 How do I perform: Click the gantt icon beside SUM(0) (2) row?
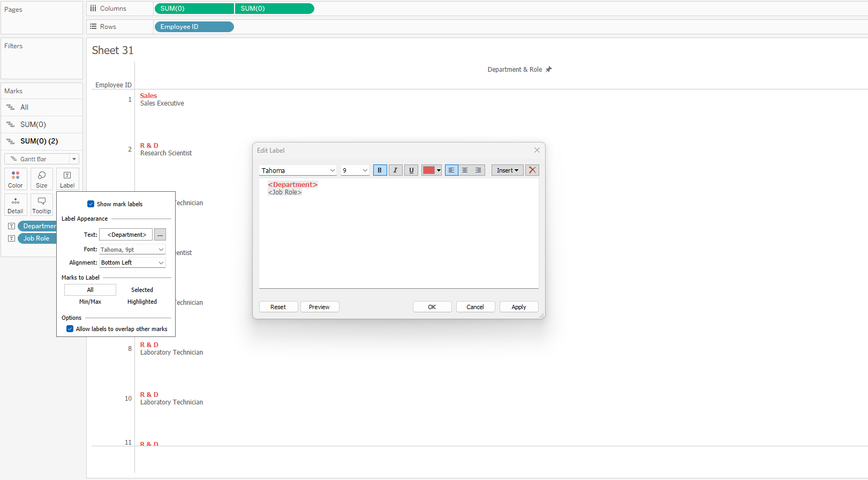pyautogui.click(x=11, y=141)
